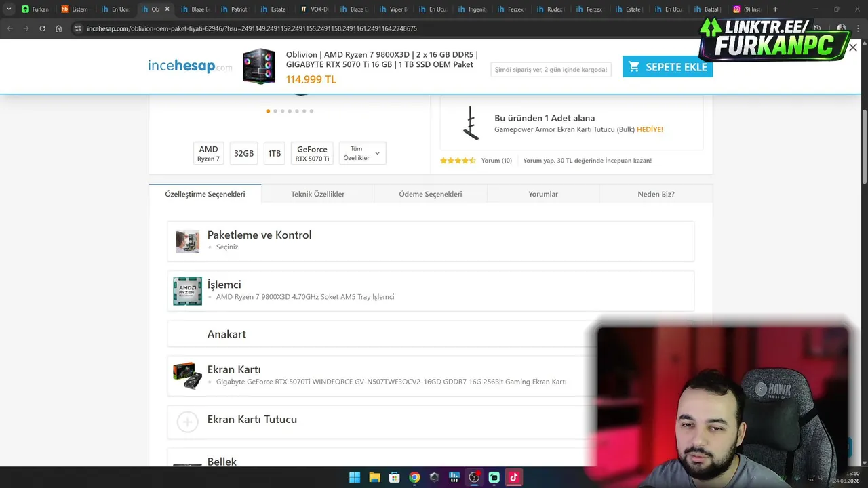Image resolution: width=868 pixels, height=488 pixels.
Task: Expand the Bellek customization section
Action: click(431, 458)
